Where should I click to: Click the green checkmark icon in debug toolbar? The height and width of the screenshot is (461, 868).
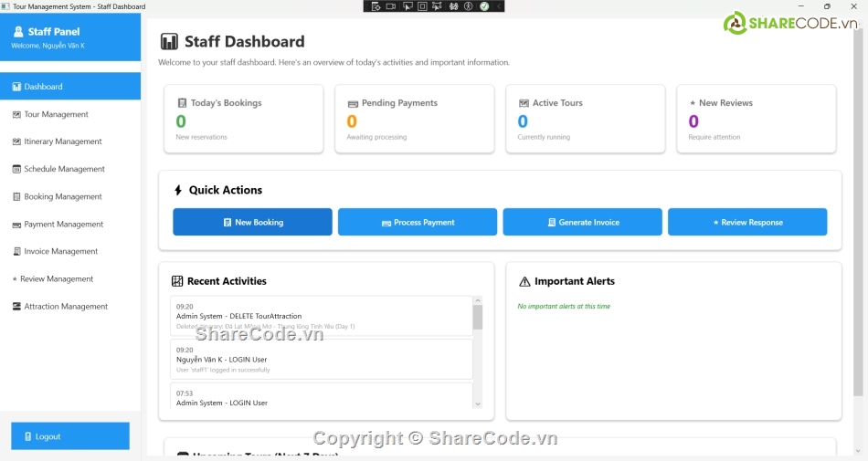[484, 6]
